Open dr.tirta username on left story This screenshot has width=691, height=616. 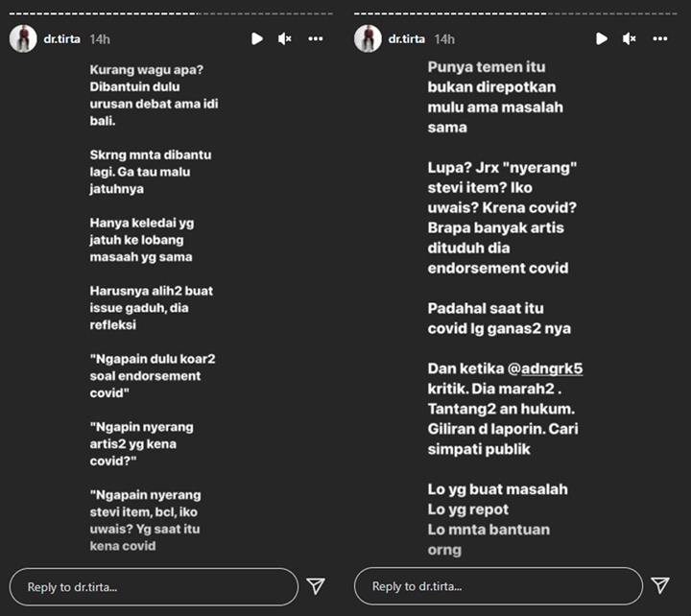(62, 39)
